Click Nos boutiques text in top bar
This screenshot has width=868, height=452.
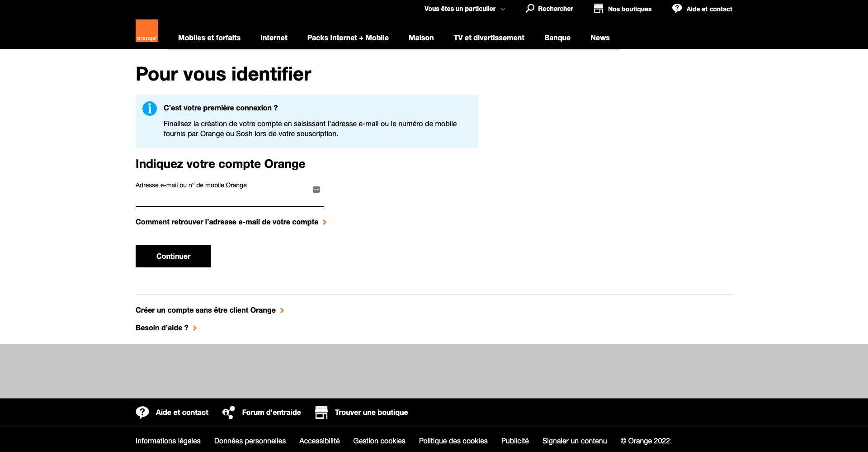(630, 9)
